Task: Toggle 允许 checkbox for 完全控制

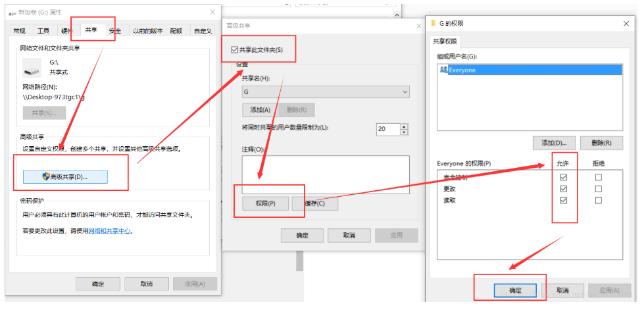Action: point(564,177)
